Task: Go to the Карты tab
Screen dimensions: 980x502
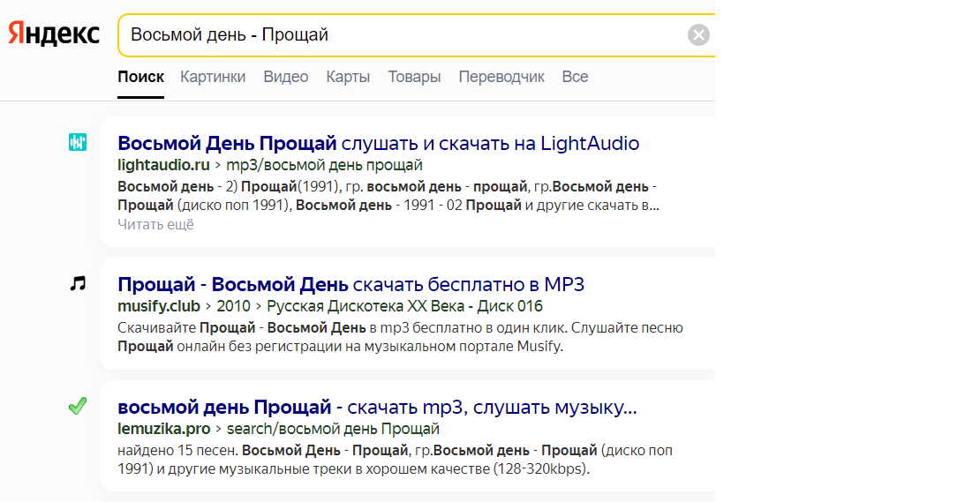Action: (x=348, y=77)
